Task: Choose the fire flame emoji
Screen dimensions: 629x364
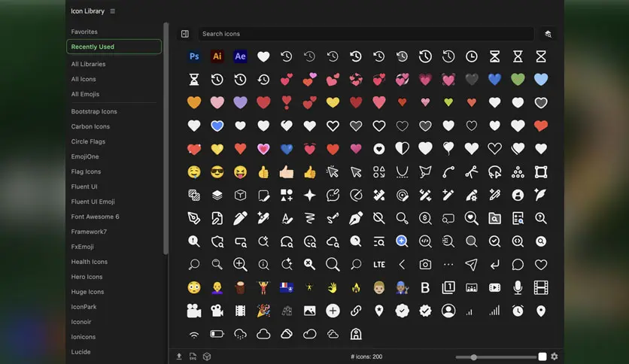Action: tap(356, 288)
